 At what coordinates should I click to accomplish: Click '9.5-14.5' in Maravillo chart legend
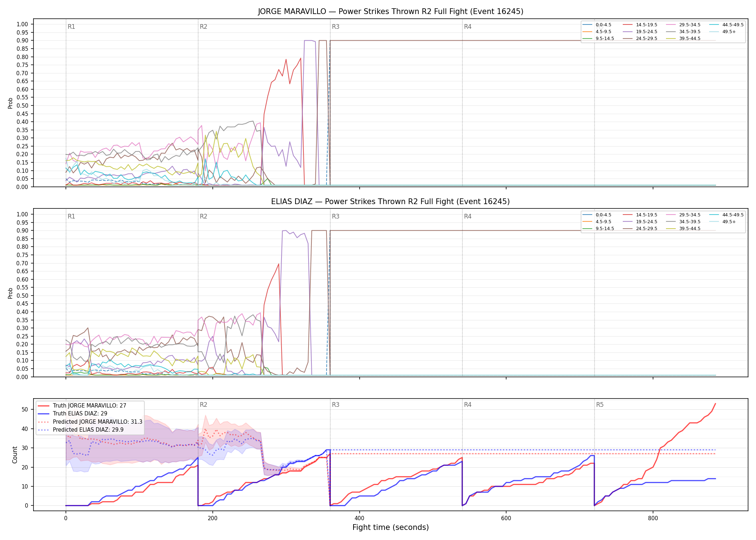point(605,39)
